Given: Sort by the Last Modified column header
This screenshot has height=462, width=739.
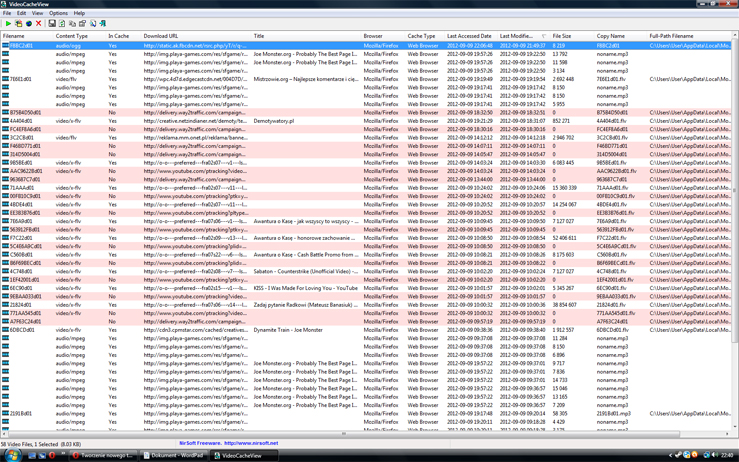Looking at the screenshot, I should pos(525,36).
